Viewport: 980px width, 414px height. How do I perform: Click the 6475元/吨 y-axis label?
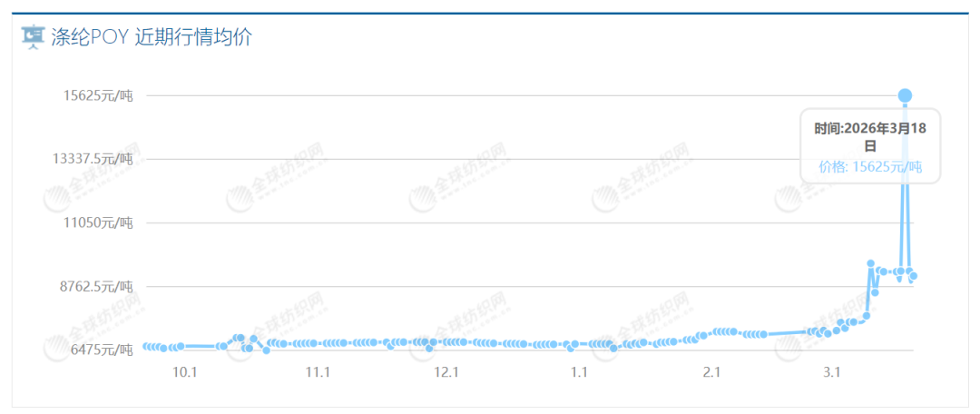pyautogui.click(x=98, y=349)
